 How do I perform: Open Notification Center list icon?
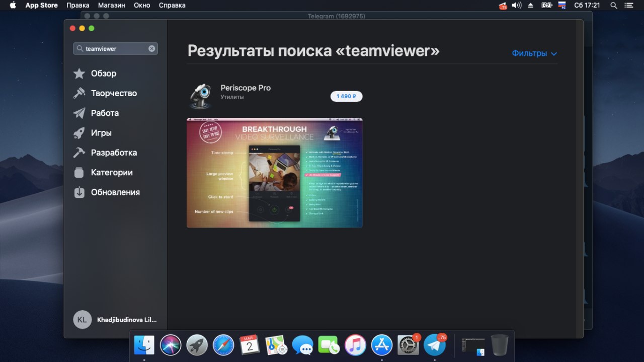click(x=629, y=5)
